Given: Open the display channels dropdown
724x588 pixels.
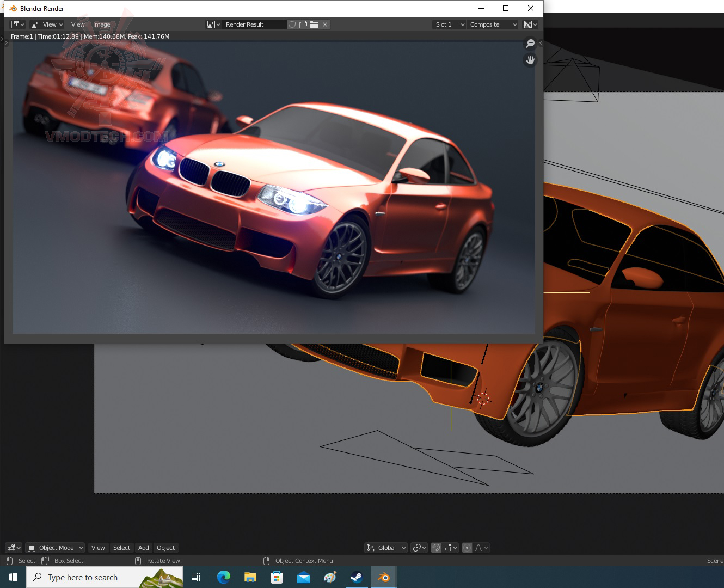Looking at the screenshot, I should 530,24.
